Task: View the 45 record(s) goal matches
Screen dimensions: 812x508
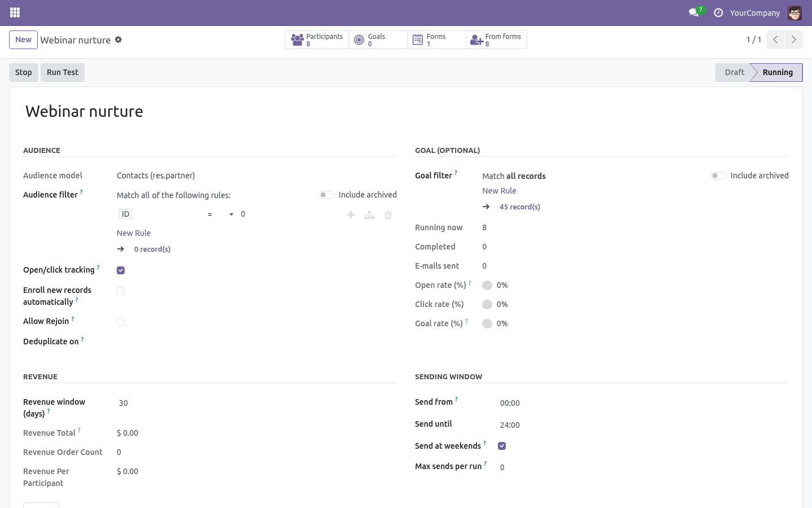Action: click(x=520, y=207)
